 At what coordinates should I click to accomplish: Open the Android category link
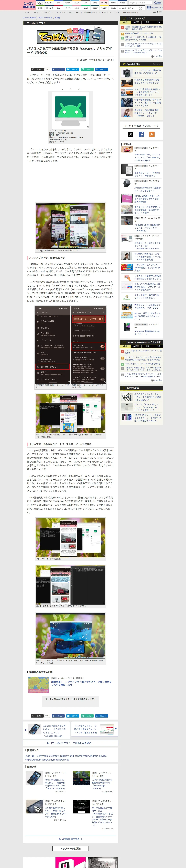click(x=102, y=12)
